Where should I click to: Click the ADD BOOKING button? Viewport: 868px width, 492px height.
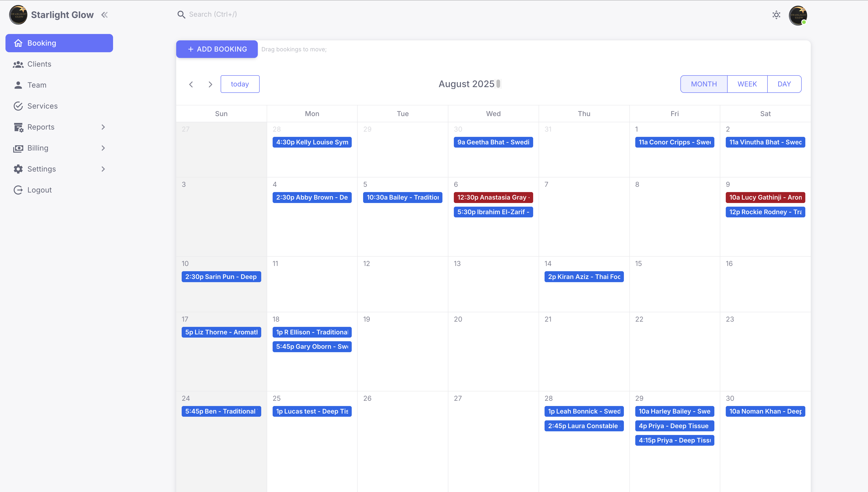pyautogui.click(x=217, y=49)
